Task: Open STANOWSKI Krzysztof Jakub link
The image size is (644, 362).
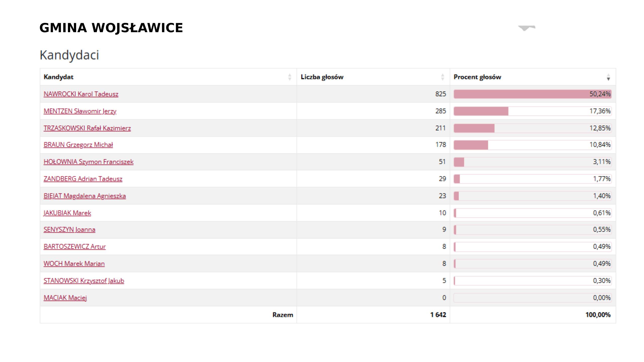Action: (84, 281)
